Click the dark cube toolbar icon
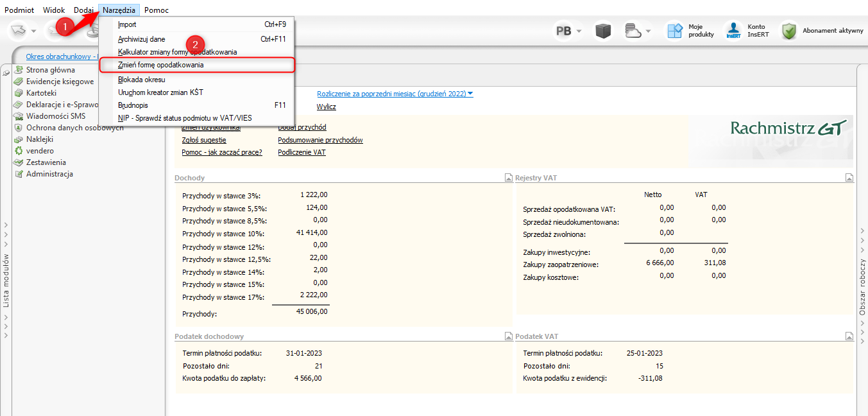Viewport: 868px width, 416px height. tap(603, 31)
